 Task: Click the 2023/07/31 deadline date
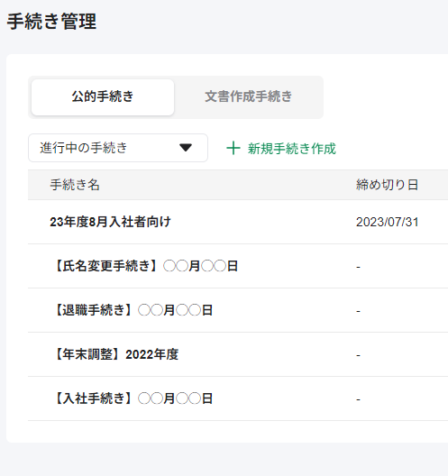388,222
